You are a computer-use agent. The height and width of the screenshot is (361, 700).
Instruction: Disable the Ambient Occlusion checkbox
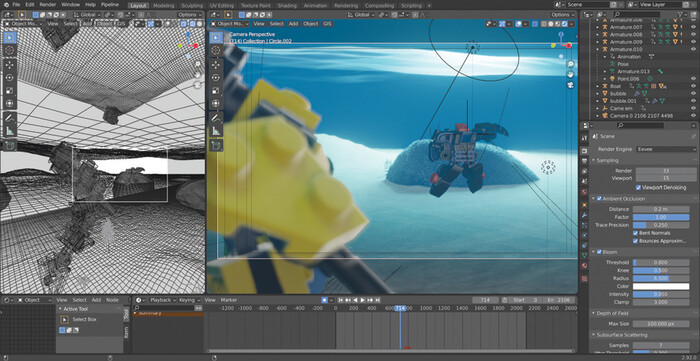tap(600, 199)
